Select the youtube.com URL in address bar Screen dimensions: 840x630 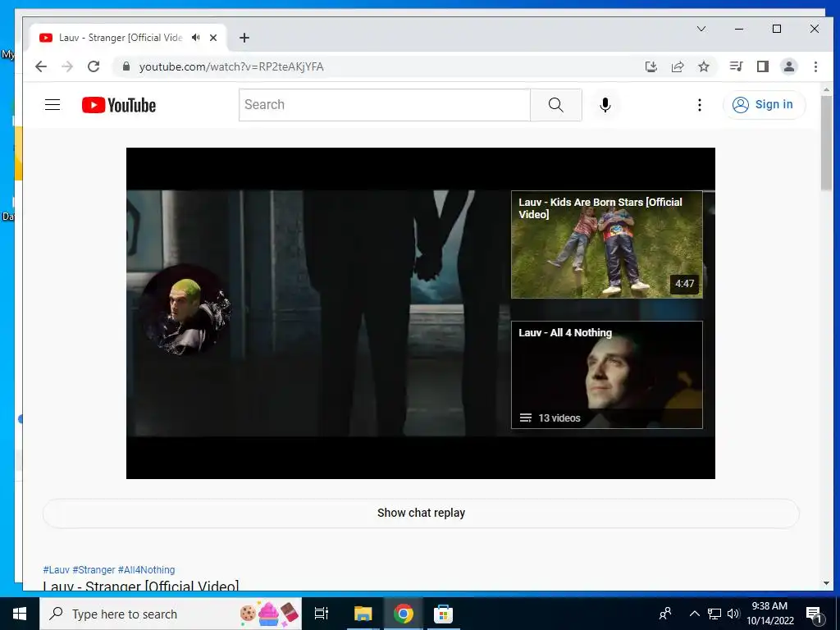point(231,66)
